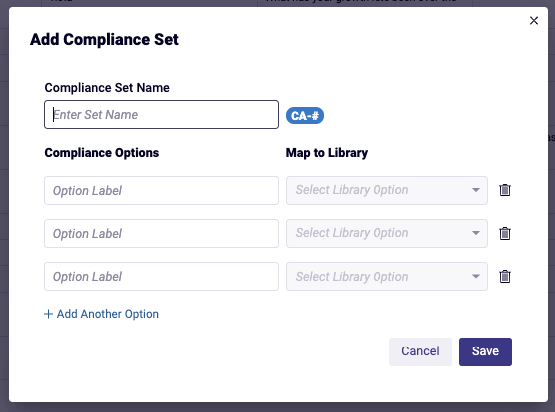Click the Compliance Set Name label
Screen dimensions: 555x412
pyautogui.click(x=107, y=87)
